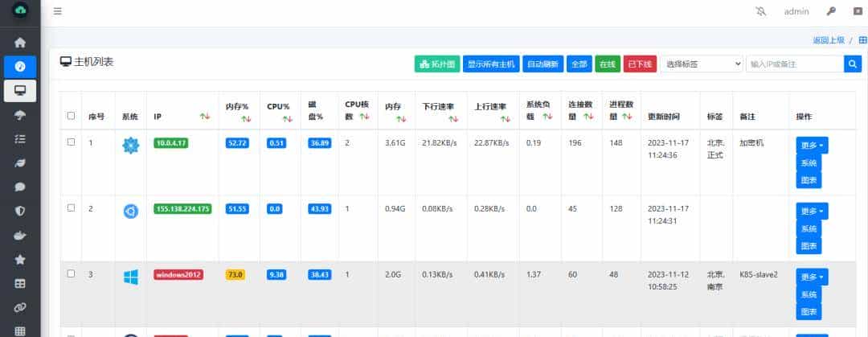
Task: Sort by 下行速率 column arrows
Action: pyautogui.click(x=453, y=118)
